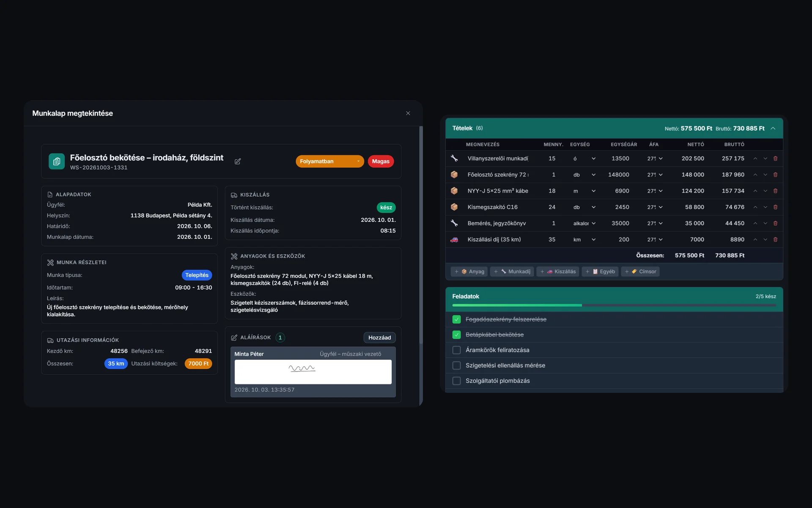Click the edit pencil icon beside worksheet title
812x508 pixels.
[x=238, y=161]
